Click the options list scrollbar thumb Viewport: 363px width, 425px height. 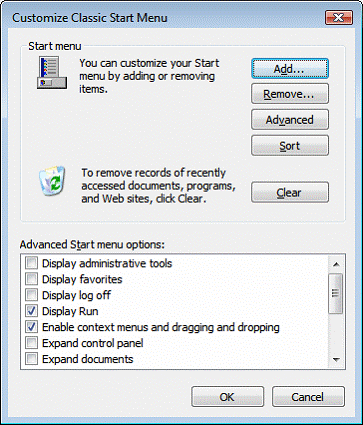(335, 293)
